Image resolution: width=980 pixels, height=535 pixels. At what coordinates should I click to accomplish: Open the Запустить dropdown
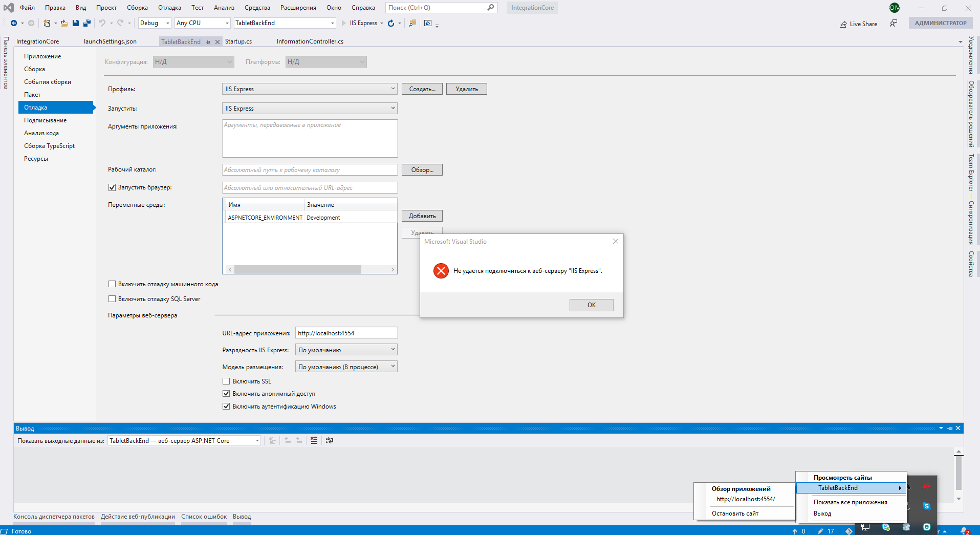(x=310, y=109)
